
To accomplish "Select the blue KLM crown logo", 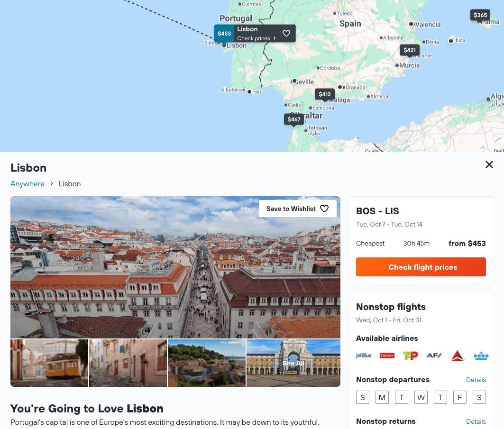I will (481, 356).
